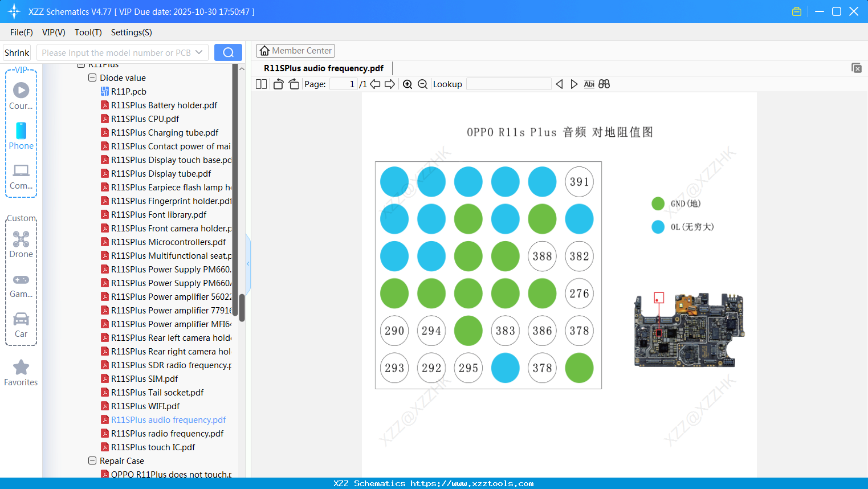Rotate the page clockwise

click(x=294, y=84)
